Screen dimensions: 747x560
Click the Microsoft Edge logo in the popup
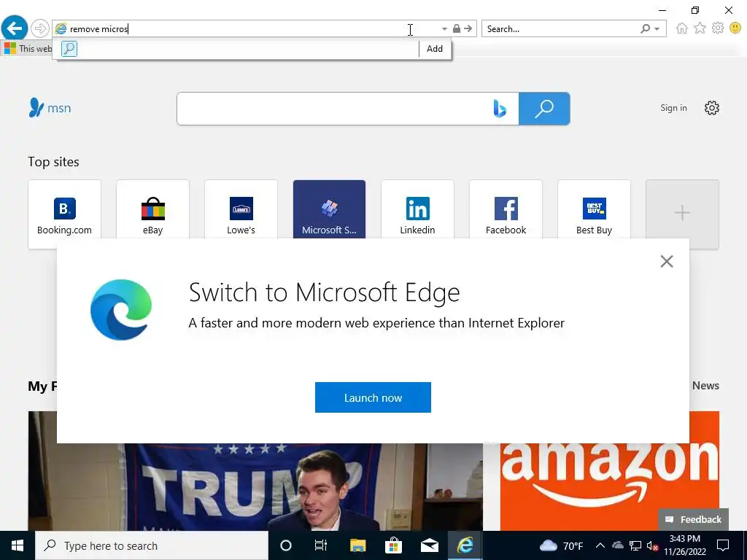pyautogui.click(x=121, y=310)
